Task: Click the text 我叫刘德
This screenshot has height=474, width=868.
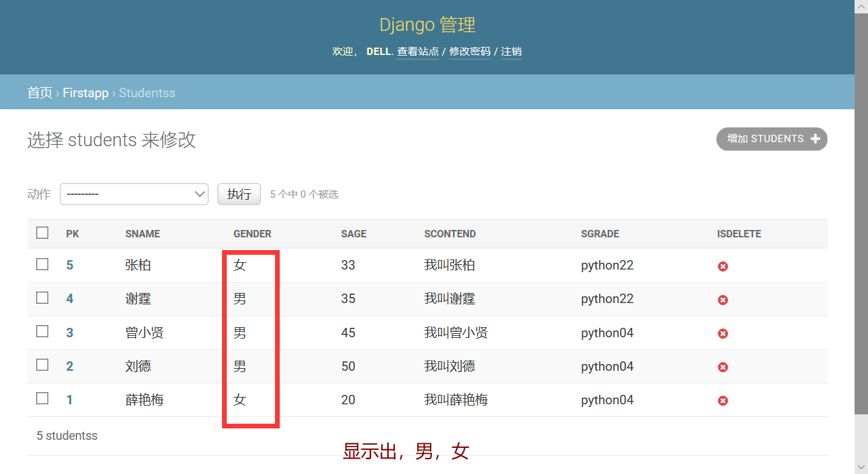Action: [449, 366]
